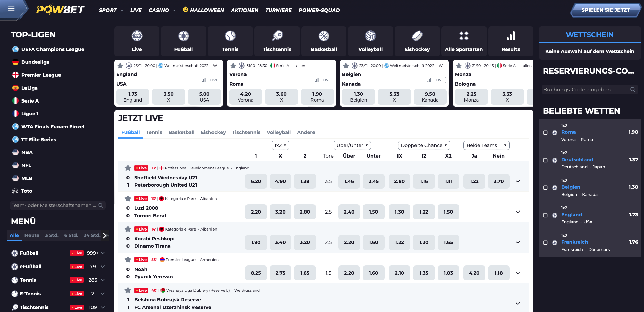This screenshot has width=644, height=312.
Task: Favorite the Belgien vs Kanada match star
Action: 346,66
